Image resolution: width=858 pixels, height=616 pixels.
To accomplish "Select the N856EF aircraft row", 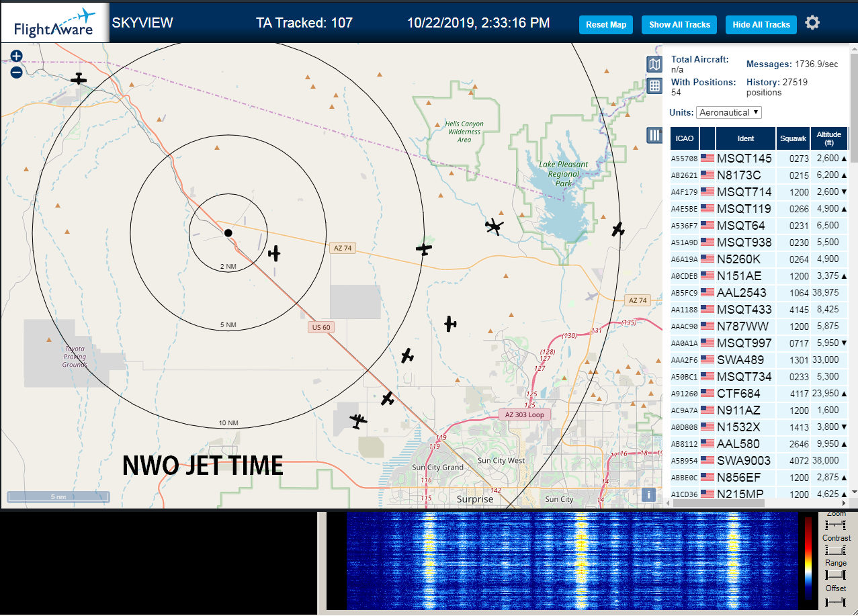I will (759, 478).
